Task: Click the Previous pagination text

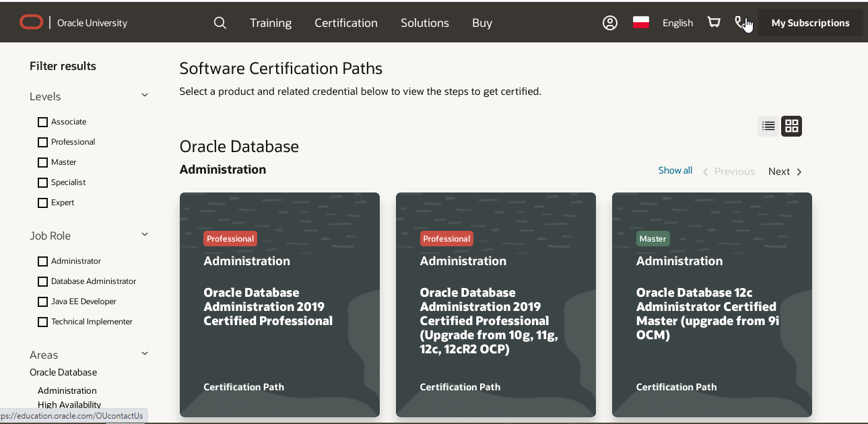Action: 734,172
